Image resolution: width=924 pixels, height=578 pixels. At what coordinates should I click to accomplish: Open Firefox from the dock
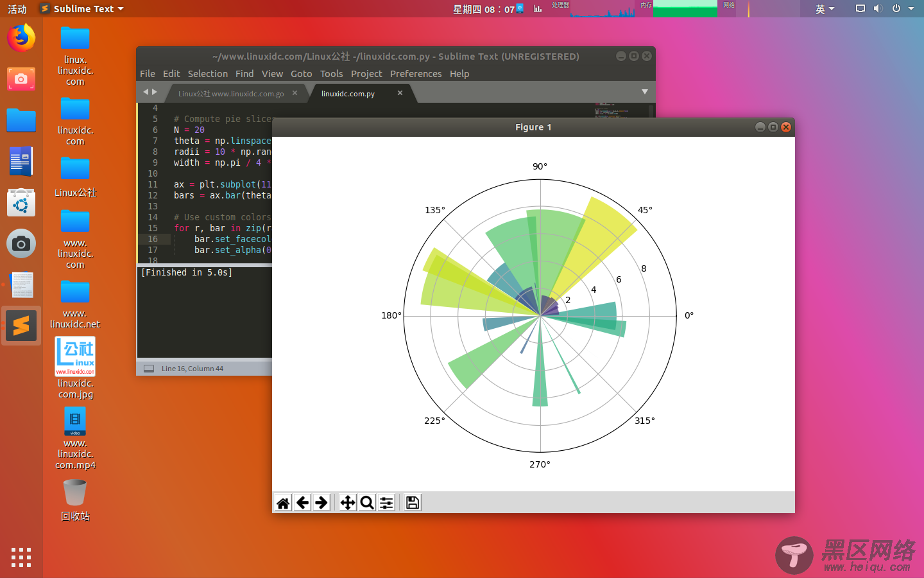21,38
